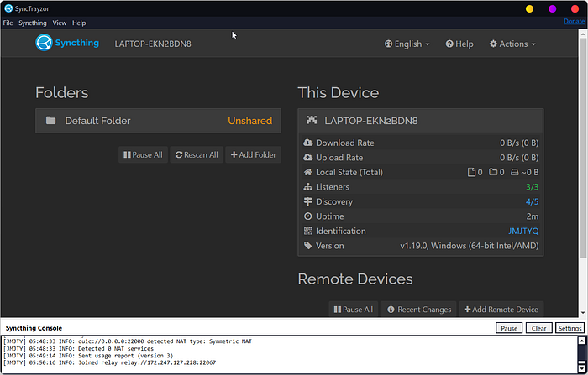The image size is (588, 375).
Task: Click the Version tag icon
Action: tap(308, 245)
